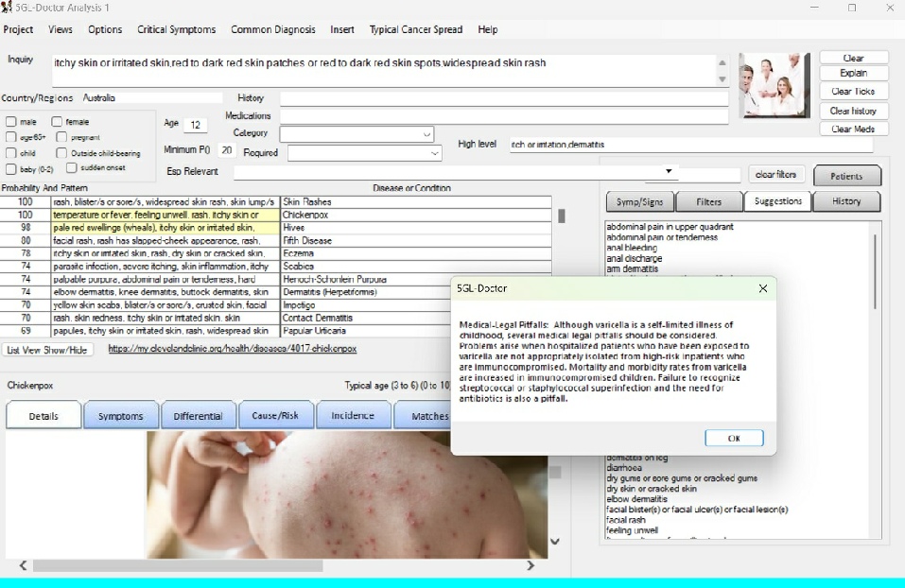
Task: Switch to the Filters tab
Action: 708,202
